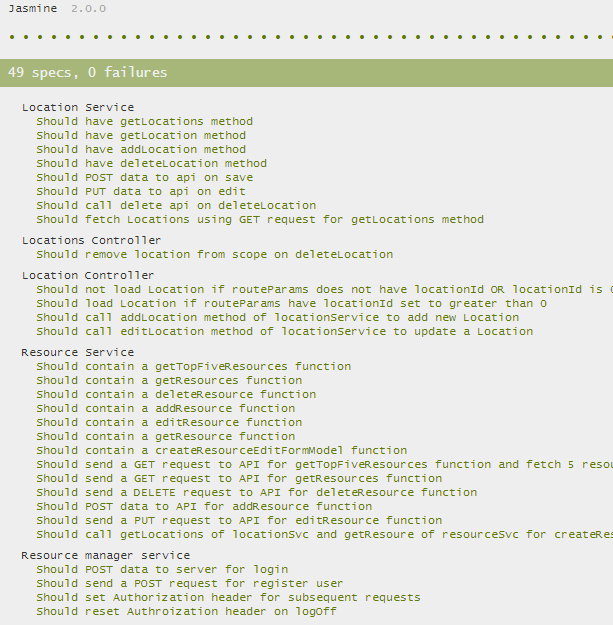Click Should reset Authroization header on logOff
The height and width of the screenshot is (625, 613).
point(187,611)
